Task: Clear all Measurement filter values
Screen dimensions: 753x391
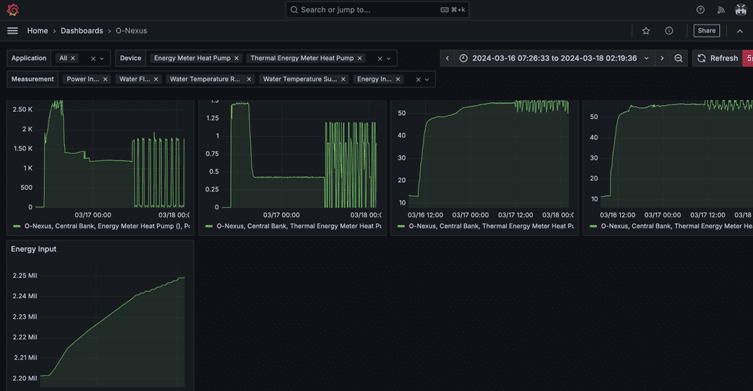Action: coord(418,80)
